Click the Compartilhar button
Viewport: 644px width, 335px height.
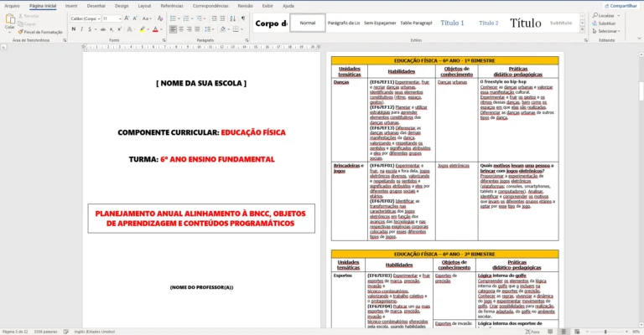coord(621,6)
